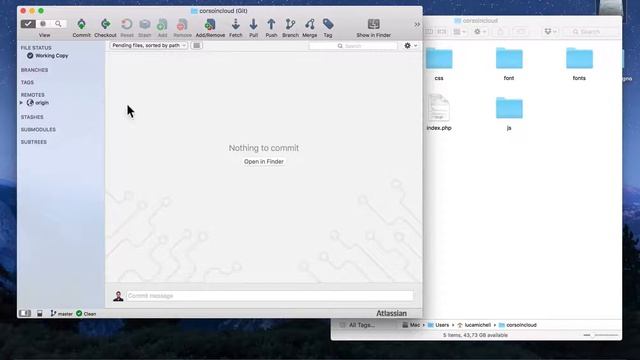Image resolution: width=640 pixels, height=360 pixels.
Task: Click Mac in Finder path bar
Action: [x=411, y=325]
